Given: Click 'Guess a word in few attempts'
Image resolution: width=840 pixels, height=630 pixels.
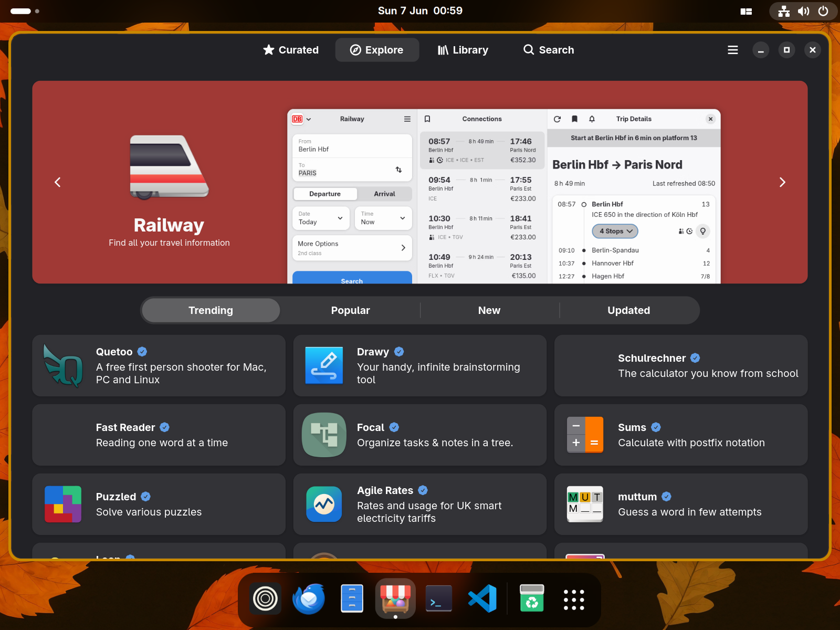Looking at the screenshot, I should pyautogui.click(x=689, y=512).
